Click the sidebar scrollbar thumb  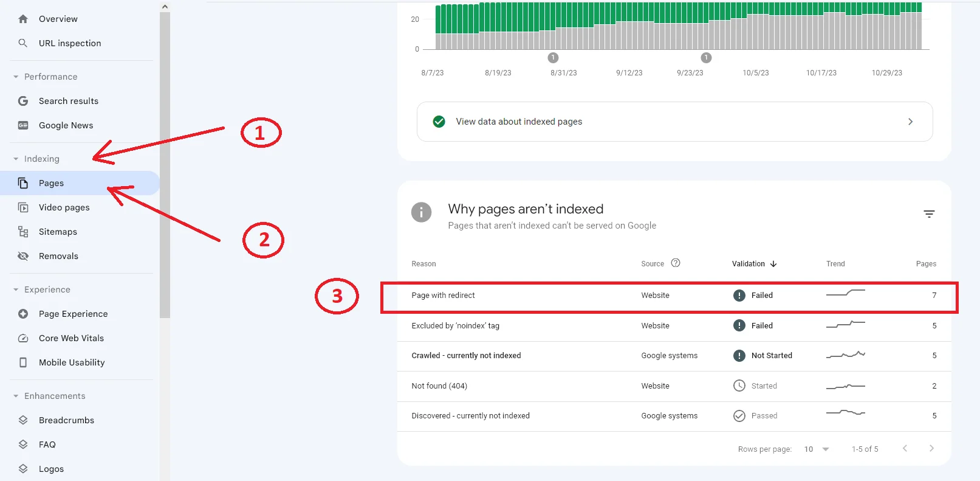(165, 164)
